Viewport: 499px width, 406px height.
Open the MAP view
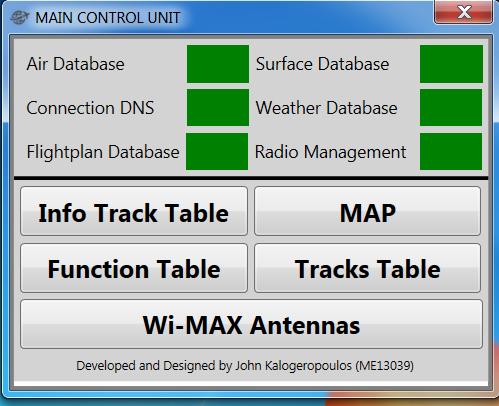tap(367, 211)
